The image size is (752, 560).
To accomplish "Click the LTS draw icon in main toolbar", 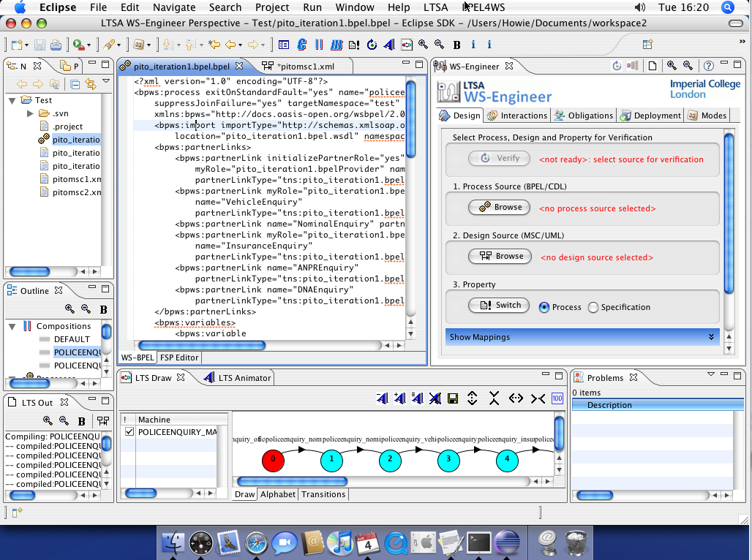I will tap(407, 45).
